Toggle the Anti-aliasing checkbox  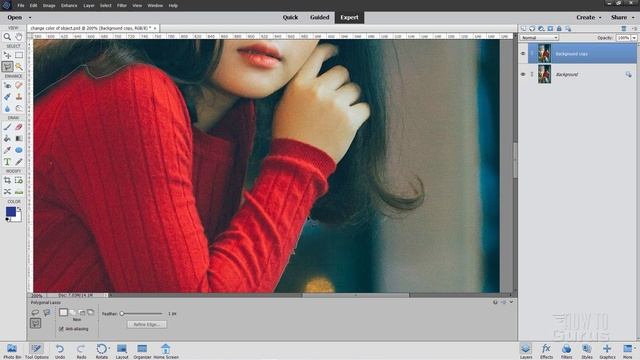tap(61, 329)
